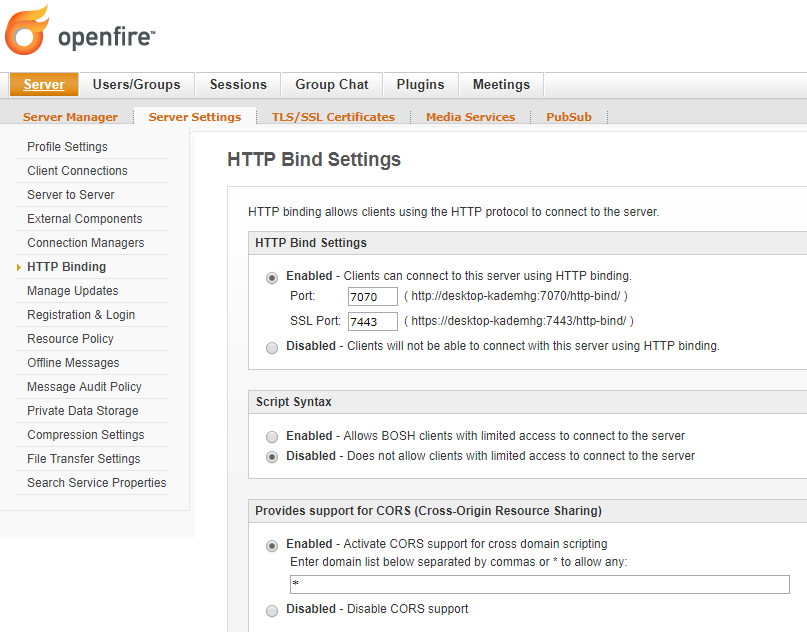Select Disabled under Script Syntax
Screen dimensions: 807x632
[271, 457]
